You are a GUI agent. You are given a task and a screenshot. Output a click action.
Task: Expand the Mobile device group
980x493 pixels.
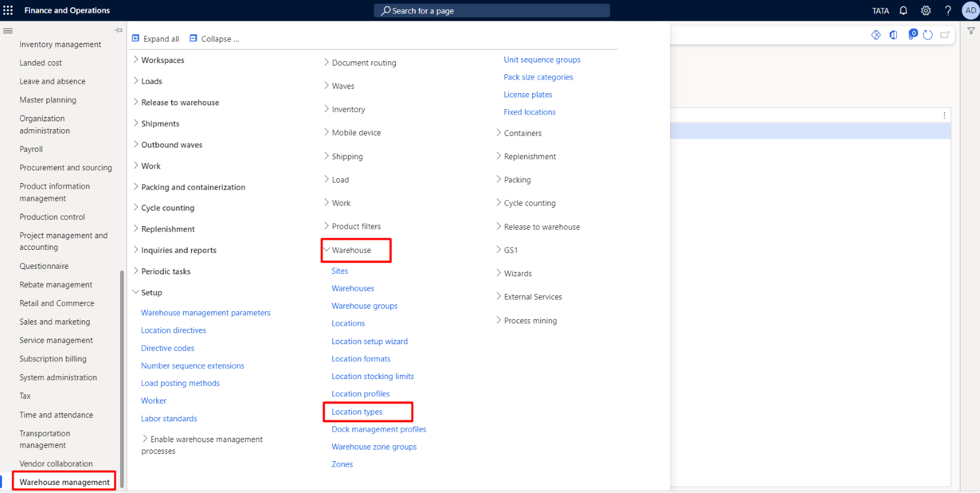click(x=326, y=132)
